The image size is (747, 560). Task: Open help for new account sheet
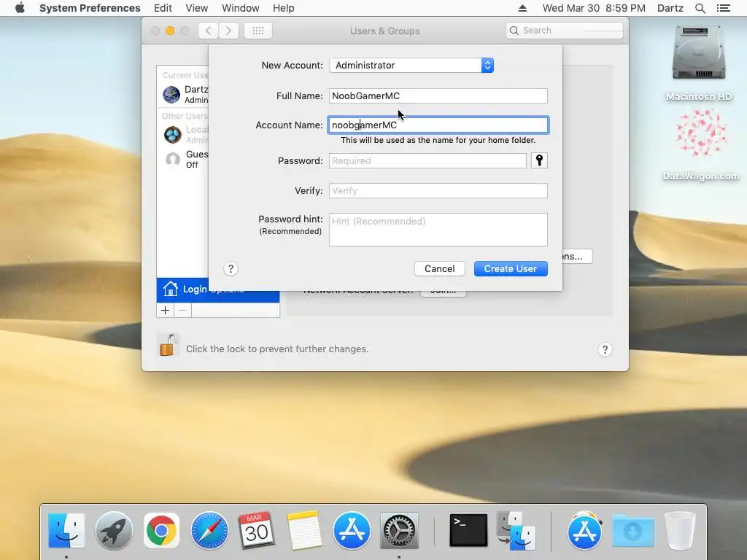231,269
